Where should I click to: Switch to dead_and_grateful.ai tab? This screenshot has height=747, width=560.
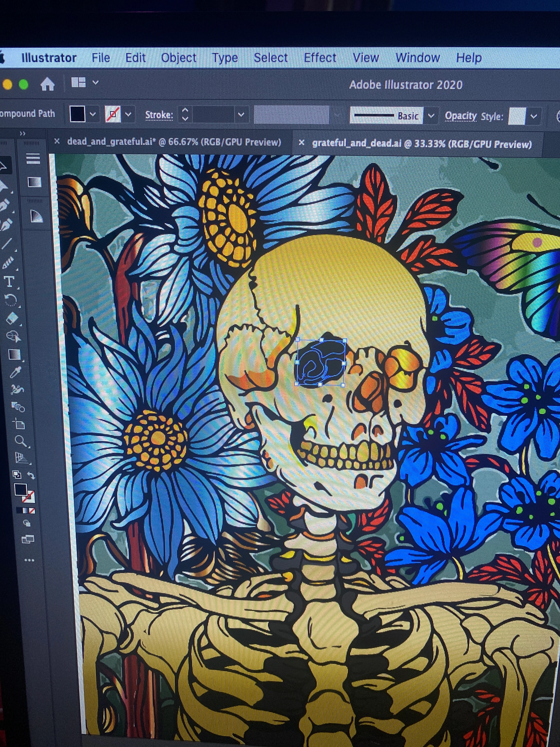tap(174, 142)
